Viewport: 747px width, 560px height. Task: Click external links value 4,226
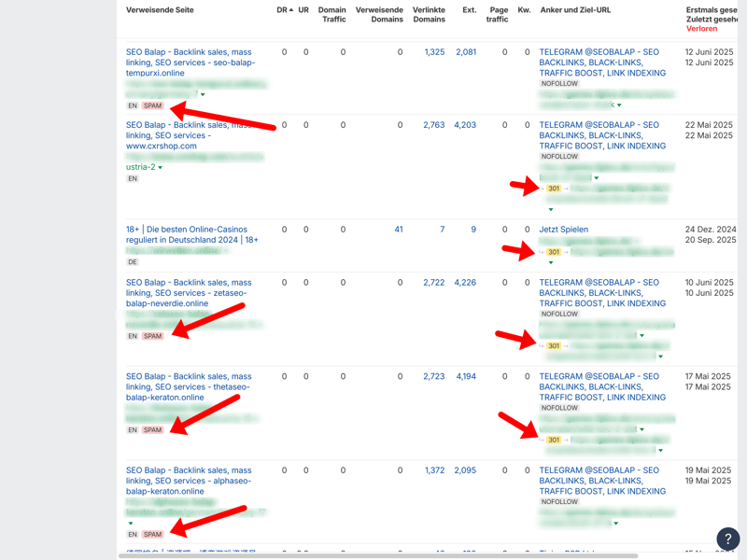coord(465,283)
